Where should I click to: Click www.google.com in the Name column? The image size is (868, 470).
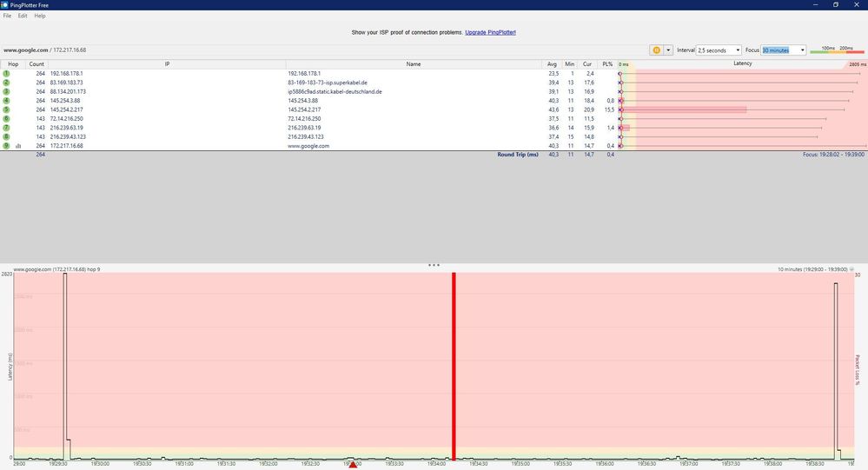[308, 146]
